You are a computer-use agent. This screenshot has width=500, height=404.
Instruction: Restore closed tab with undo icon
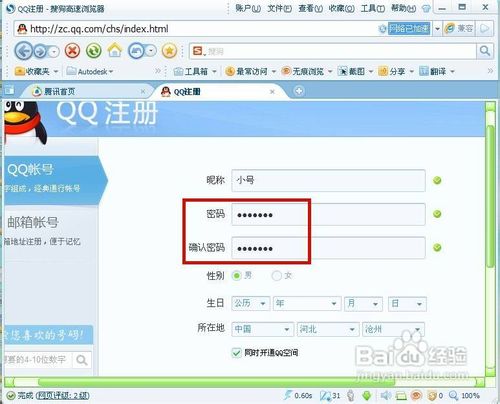point(137,51)
